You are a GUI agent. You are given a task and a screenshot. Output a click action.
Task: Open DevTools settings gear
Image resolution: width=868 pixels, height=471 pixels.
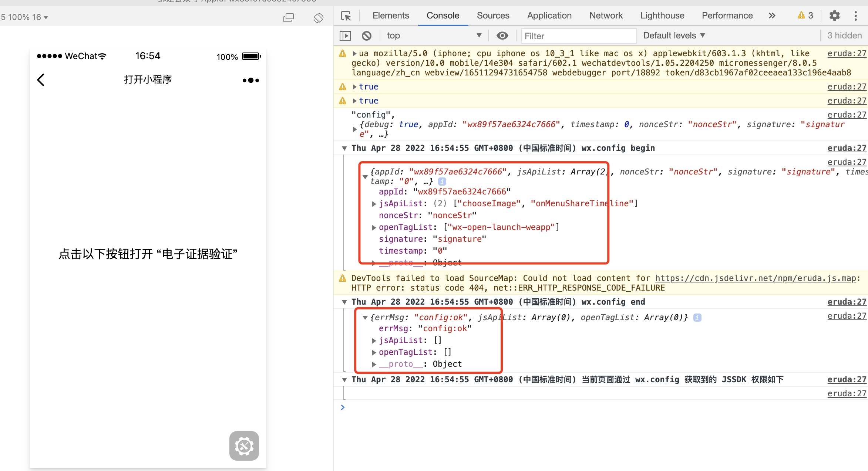834,16
